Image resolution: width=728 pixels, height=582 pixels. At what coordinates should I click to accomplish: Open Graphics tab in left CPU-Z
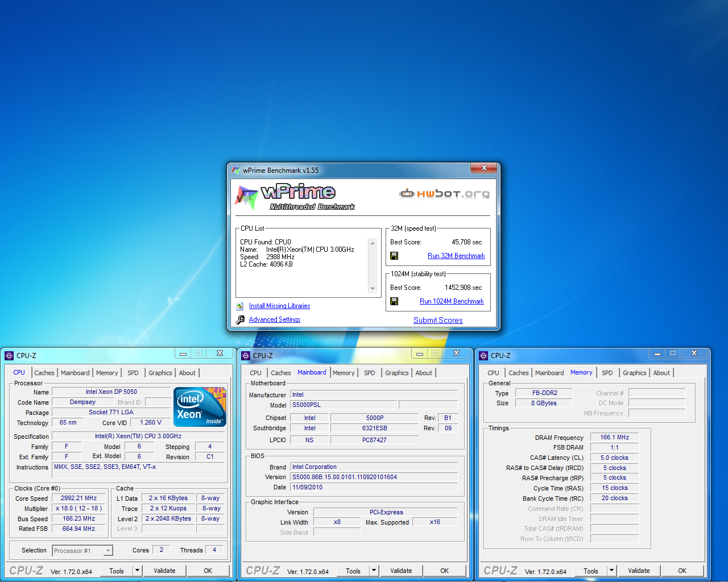(160, 373)
